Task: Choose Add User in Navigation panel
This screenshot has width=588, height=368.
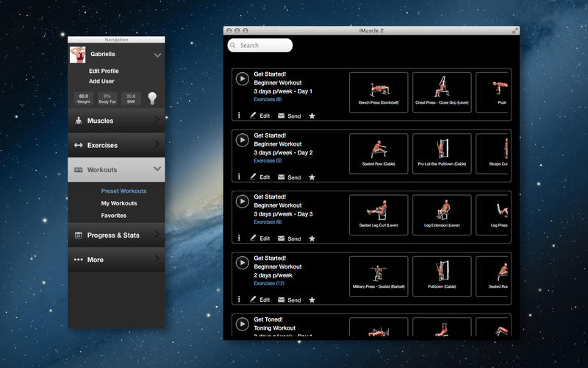Action: pyautogui.click(x=101, y=81)
